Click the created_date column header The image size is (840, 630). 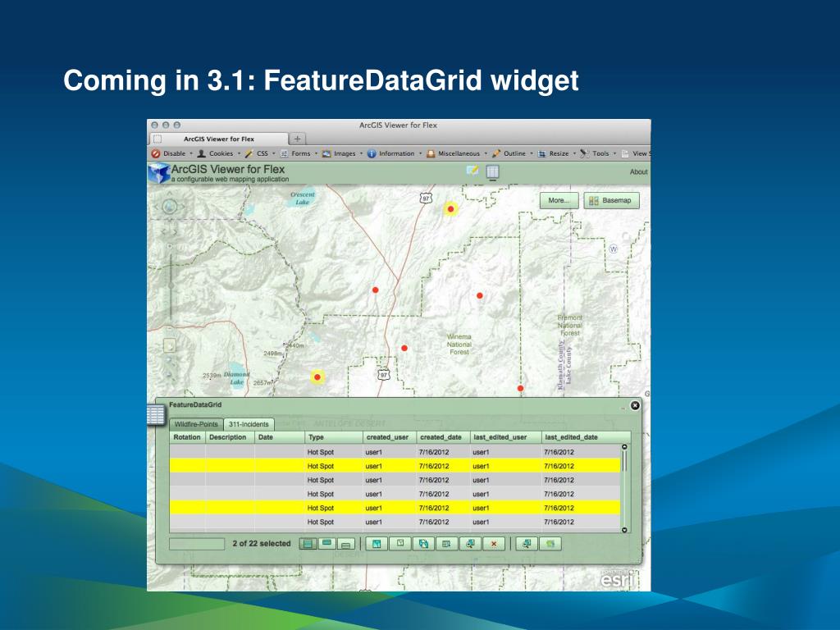pyautogui.click(x=443, y=437)
